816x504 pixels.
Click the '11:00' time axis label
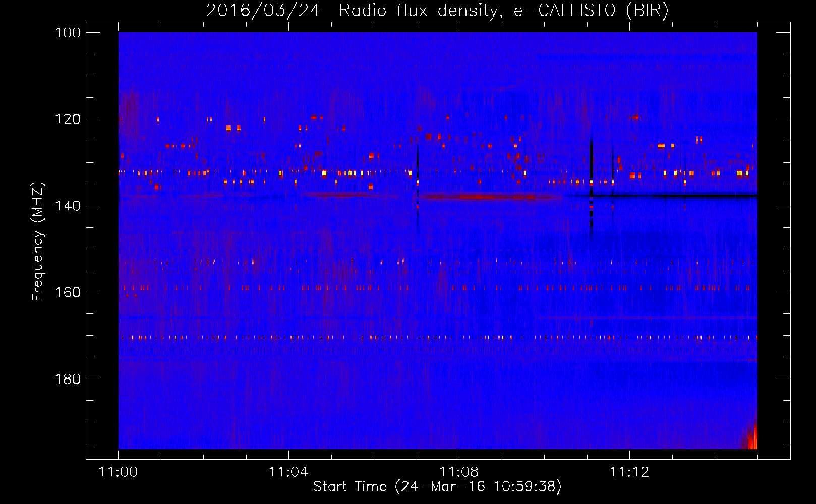118,472
